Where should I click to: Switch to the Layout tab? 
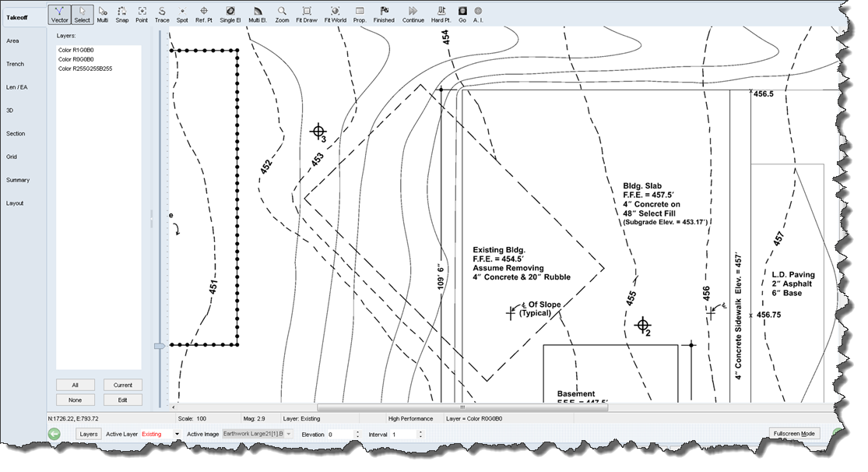click(15, 204)
